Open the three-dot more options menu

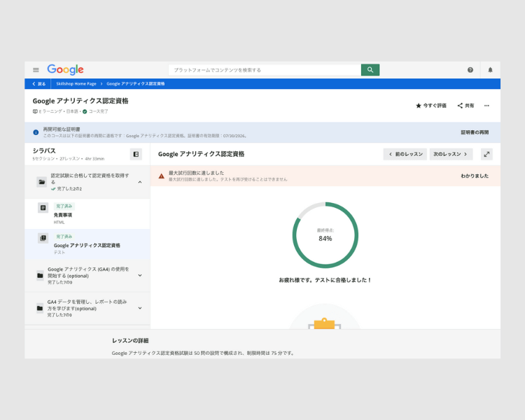point(486,106)
